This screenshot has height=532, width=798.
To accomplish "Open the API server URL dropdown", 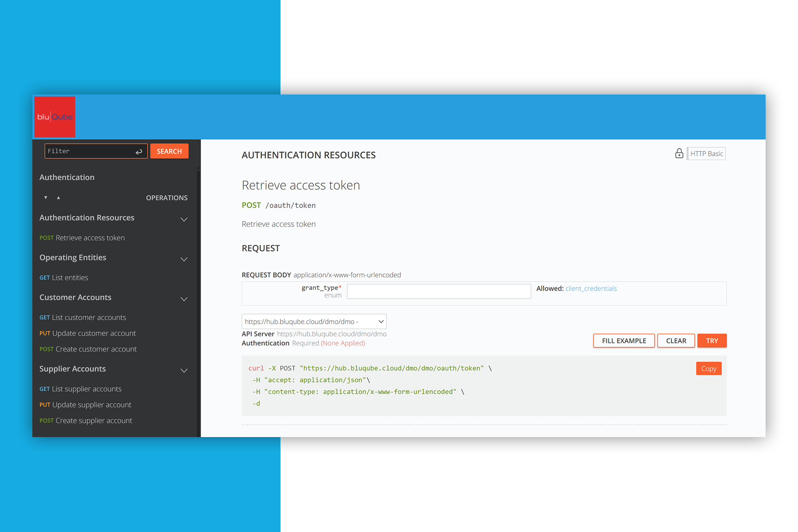I will (x=314, y=322).
